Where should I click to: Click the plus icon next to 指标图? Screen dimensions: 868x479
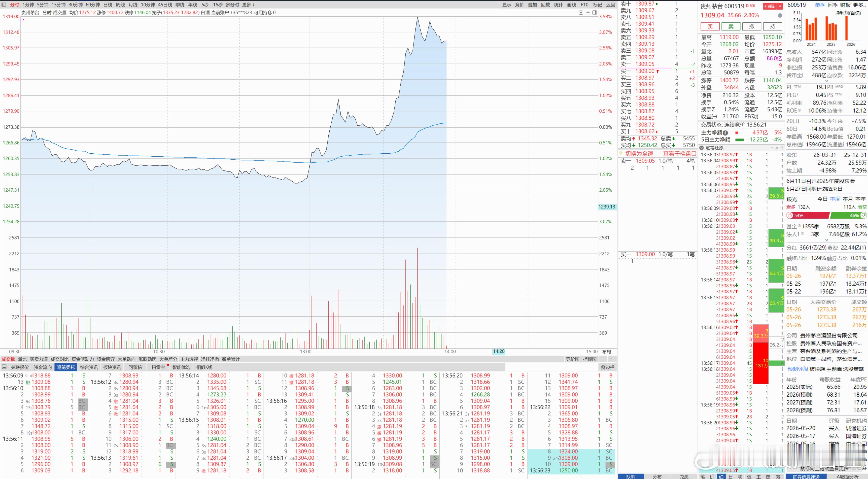603,359
